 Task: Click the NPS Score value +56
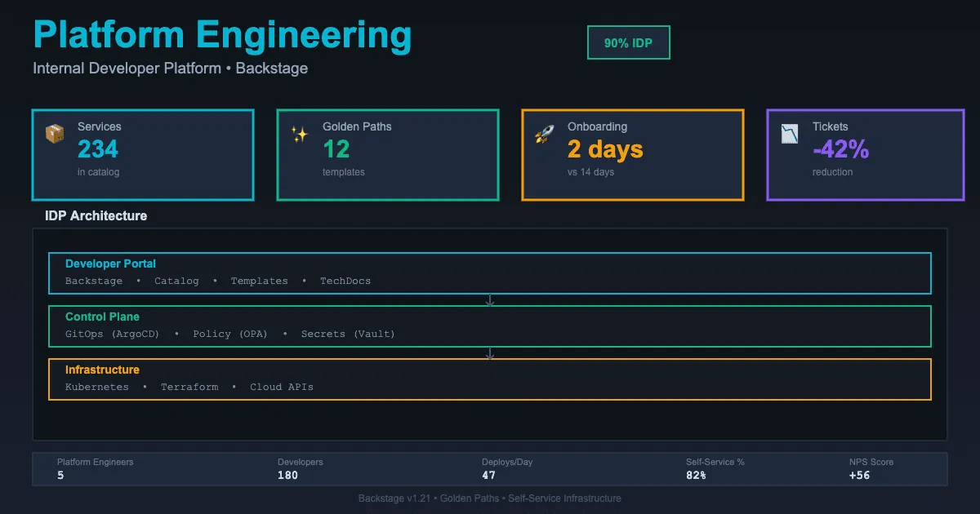859,476
